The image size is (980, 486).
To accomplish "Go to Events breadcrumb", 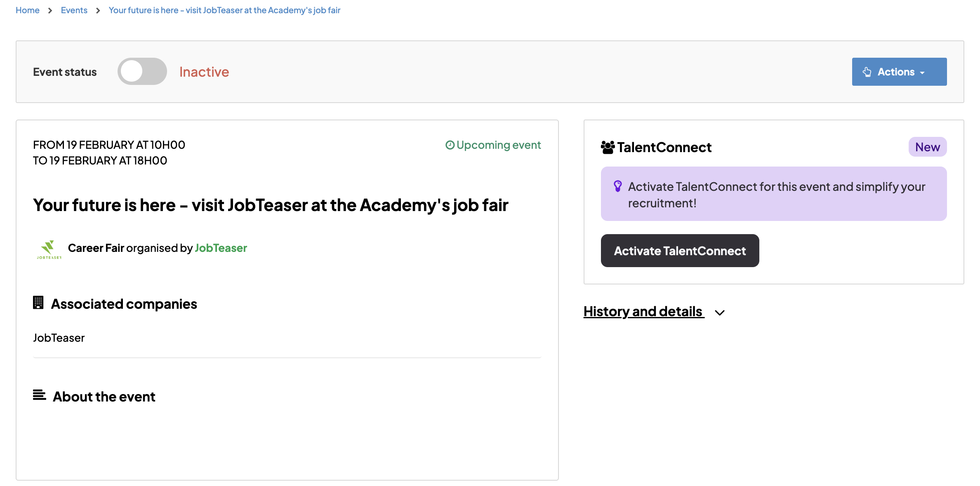I will (x=74, y=10).
